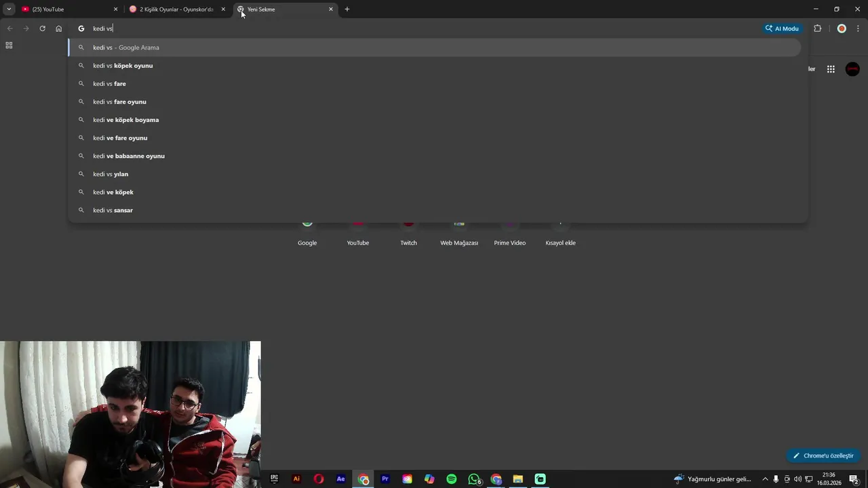
Task: Pick suggestion kedi ve babaanne oyunu
Action: click(x=434, y=156)
